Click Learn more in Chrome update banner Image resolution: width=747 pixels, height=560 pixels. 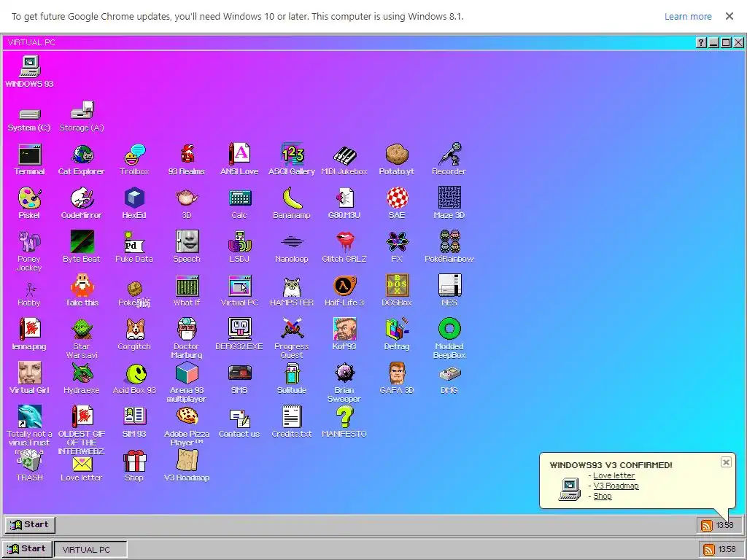point(688,17)
